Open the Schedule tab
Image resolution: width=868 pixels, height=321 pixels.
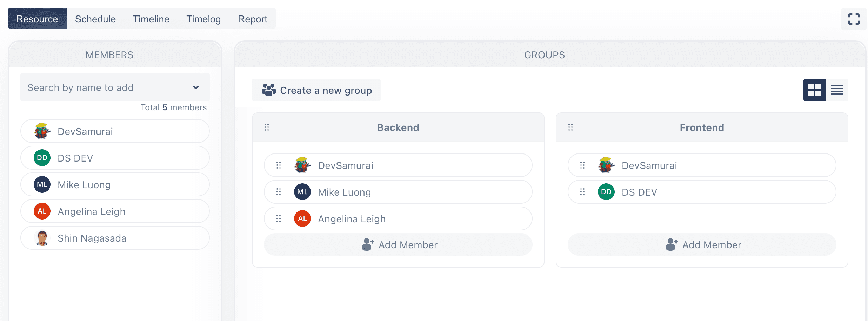95,19
